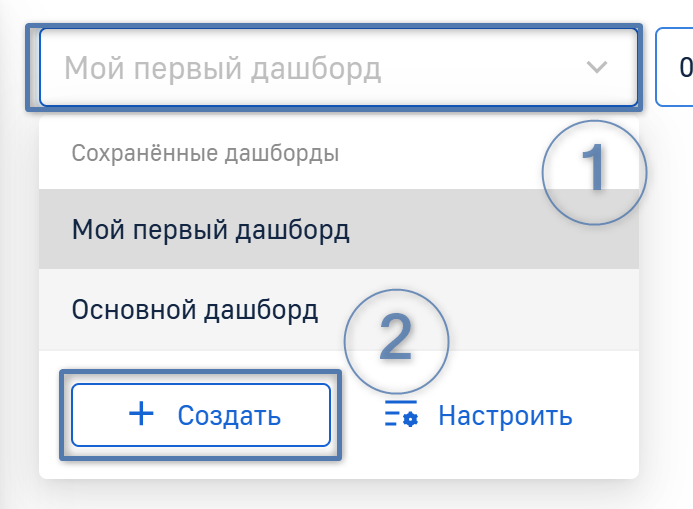The height and width of the screenshot is (509, 693).
Task: Click the plus icon on Создать button
Action: pyautogui.click(x=142, y=415)
